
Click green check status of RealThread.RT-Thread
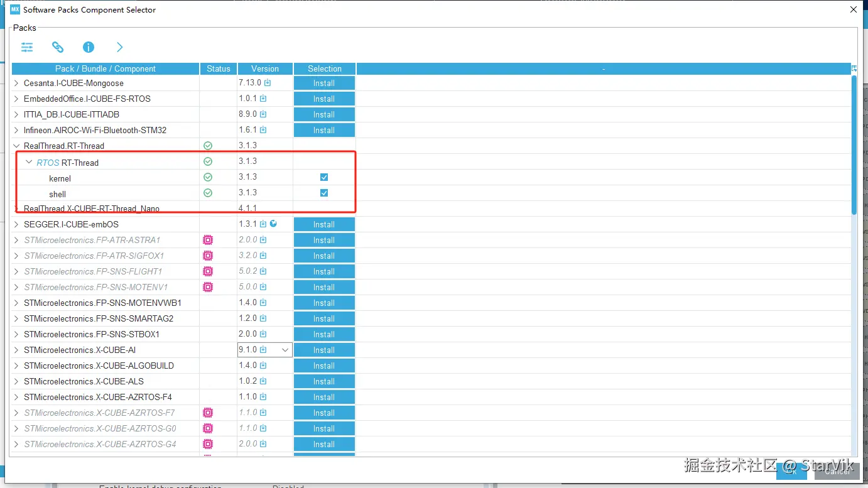click(x=208, y=146)
